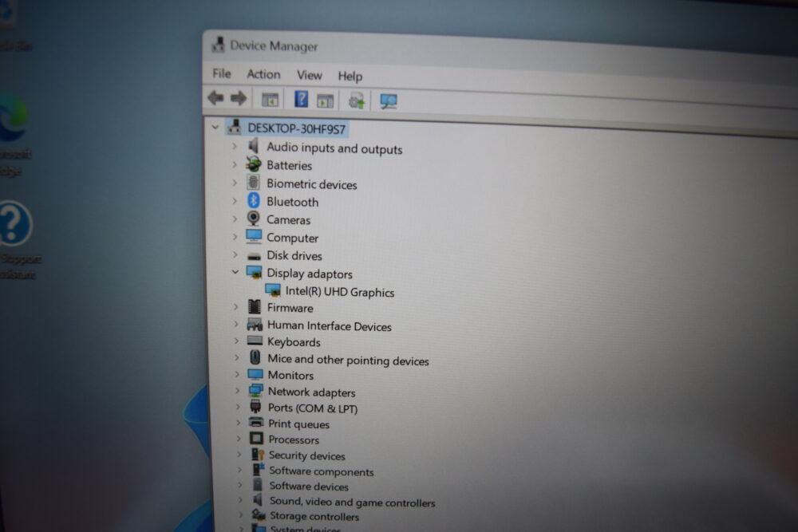Click the Processors icon
798x532 pixels.
256,439
